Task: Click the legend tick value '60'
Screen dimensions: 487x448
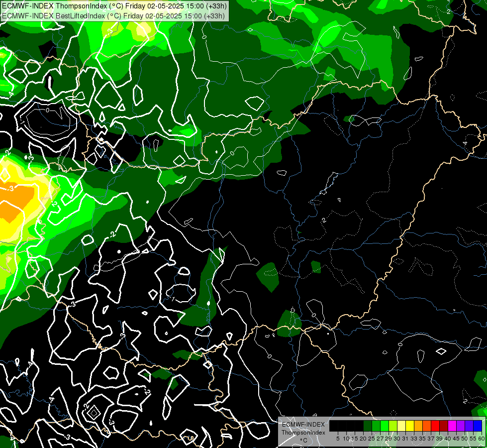Action: click(482, 439)
